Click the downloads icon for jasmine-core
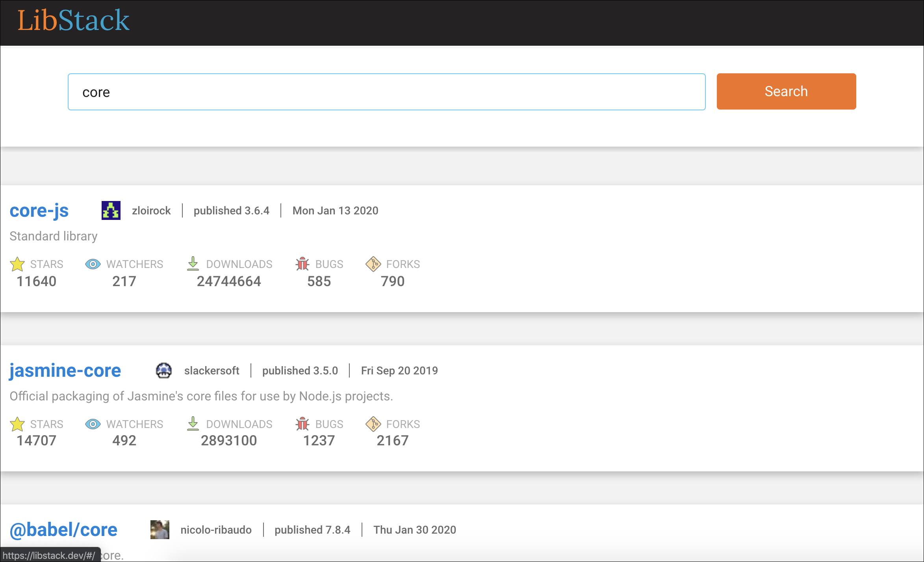The height and width of the screenshot is (562, 924). 193,424
